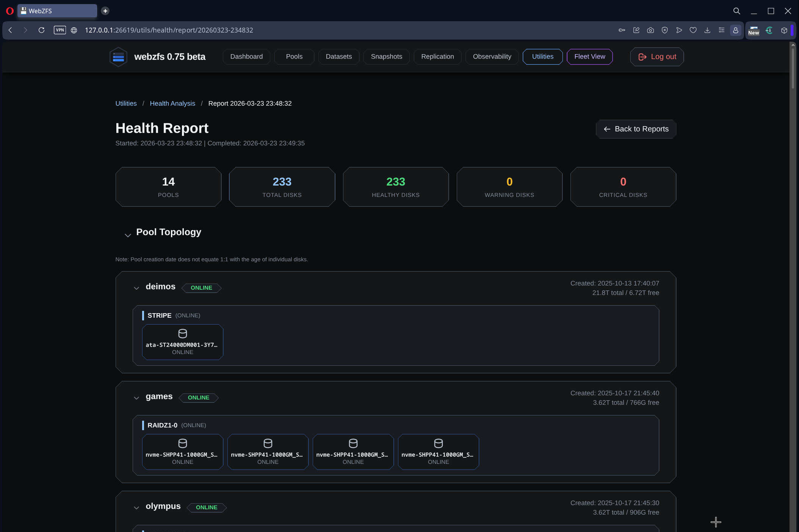The image size is (799, 532).
Task: Click the STRIPE vdev label
Action: [x=159, y=315]
